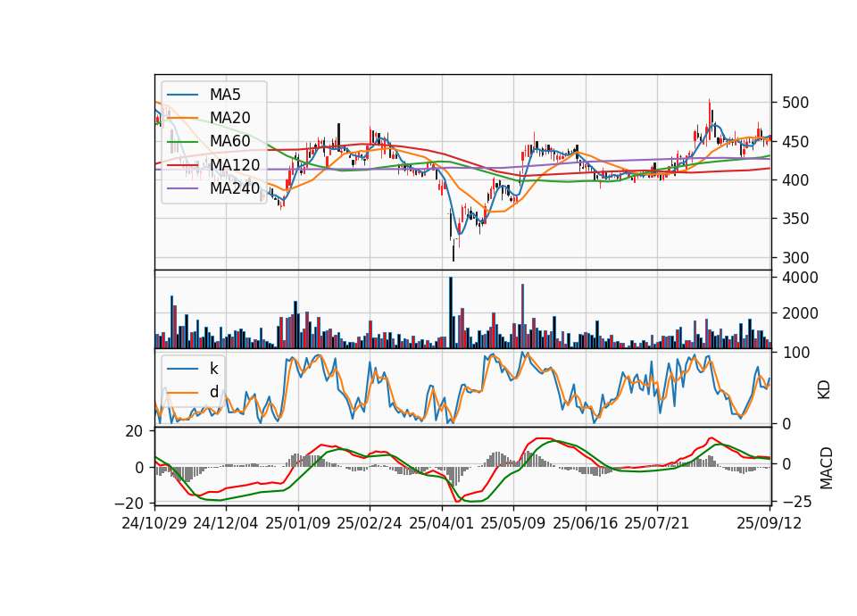Click the MA120 legend label

coord(235,165)
